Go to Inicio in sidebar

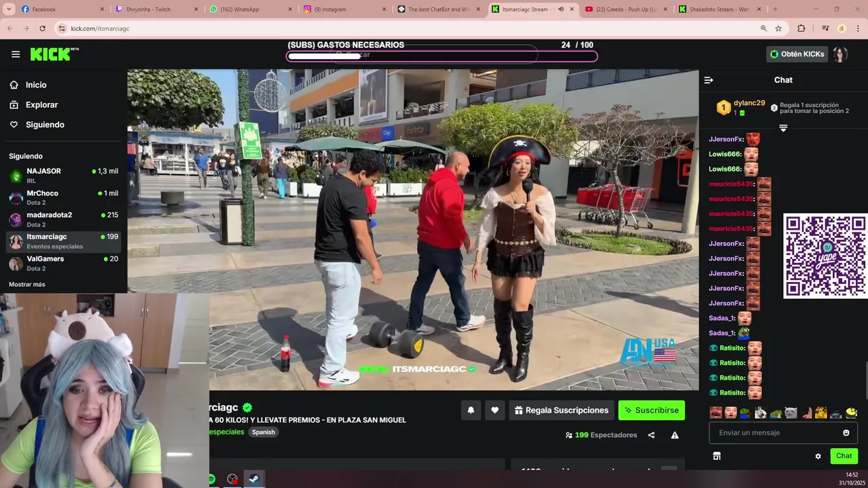click(x=36, y=85)
